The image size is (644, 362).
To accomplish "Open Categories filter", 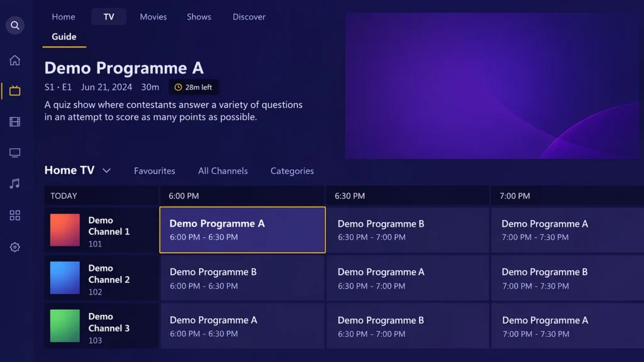I will click(x=292, y=171).
